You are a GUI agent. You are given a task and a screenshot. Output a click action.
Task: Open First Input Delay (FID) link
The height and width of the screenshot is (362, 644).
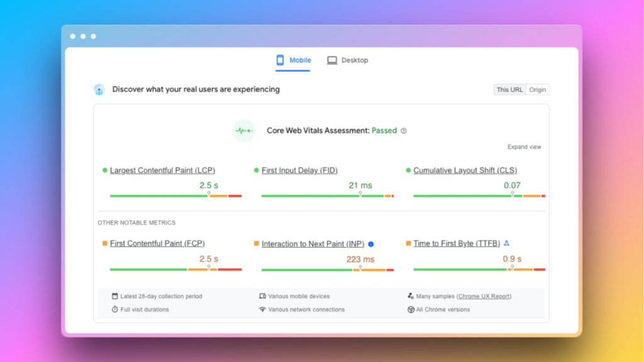299,170
